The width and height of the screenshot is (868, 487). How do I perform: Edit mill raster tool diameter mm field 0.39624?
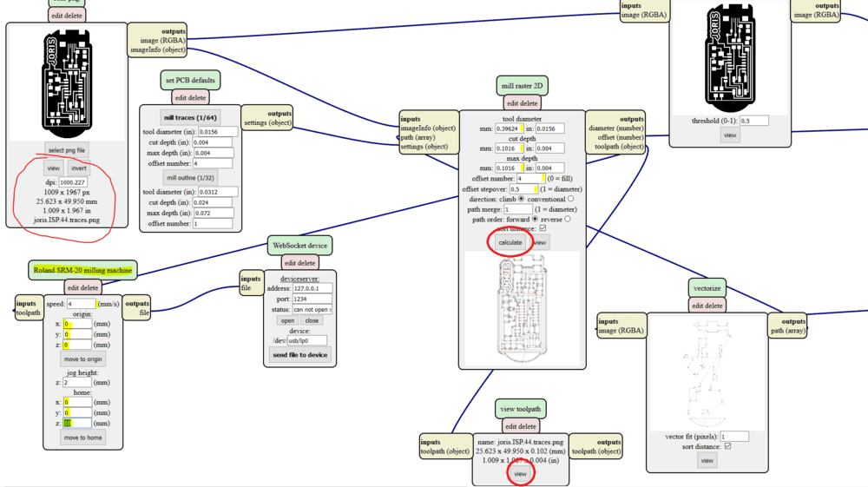click(x=510, y=128)
